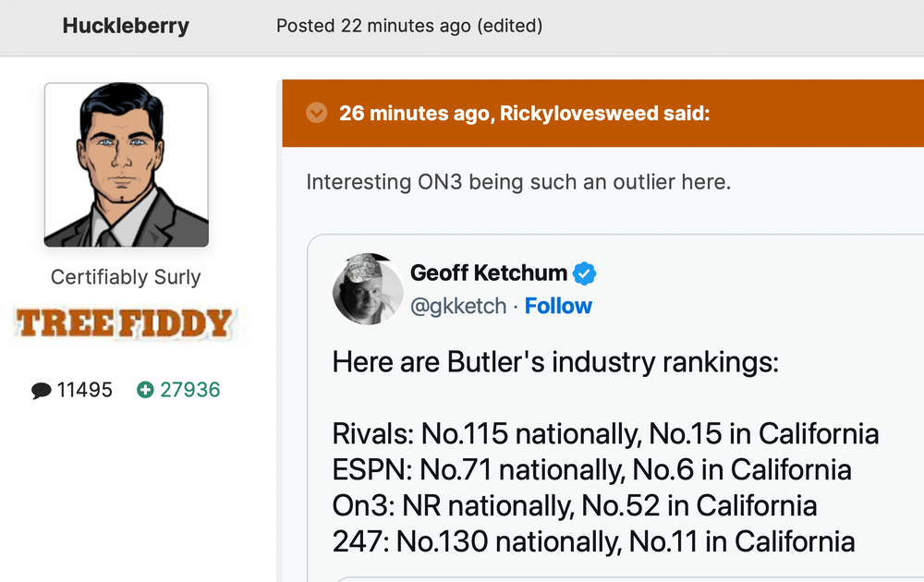Click the 27936 reputation number

point(190,391)
